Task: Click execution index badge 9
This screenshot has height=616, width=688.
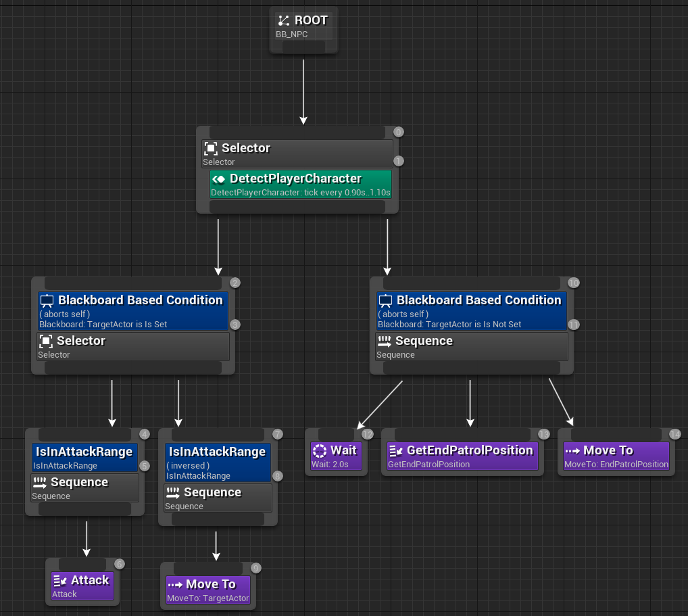Action: (x=256, y=568)
